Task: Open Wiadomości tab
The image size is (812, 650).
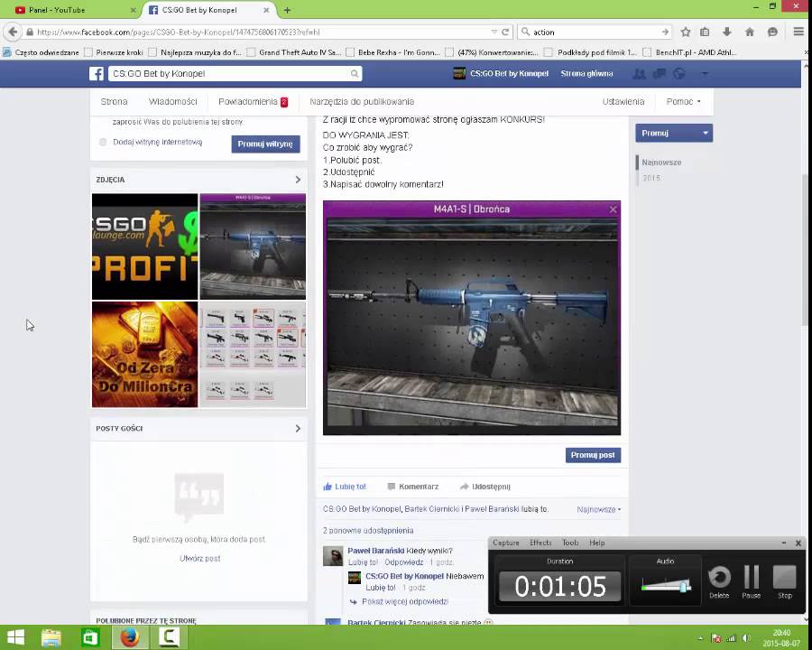Action: click(173, 102)
